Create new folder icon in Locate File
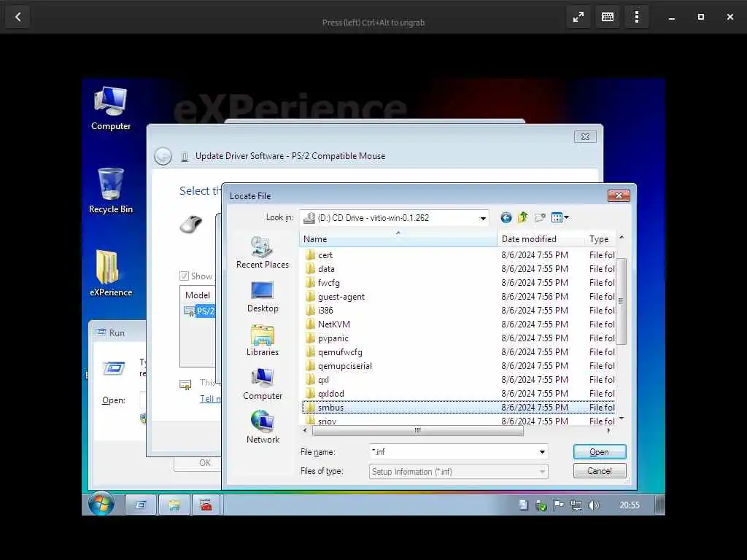This screenshot has height=560, width=747. (x=540, y=217)
